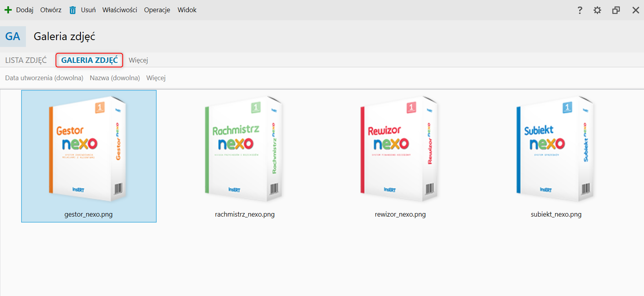Image resolution: width=644 pixels, height=296 pixels.
Task: Open settings via the gear icon
Action: click(x=597, y=10)
